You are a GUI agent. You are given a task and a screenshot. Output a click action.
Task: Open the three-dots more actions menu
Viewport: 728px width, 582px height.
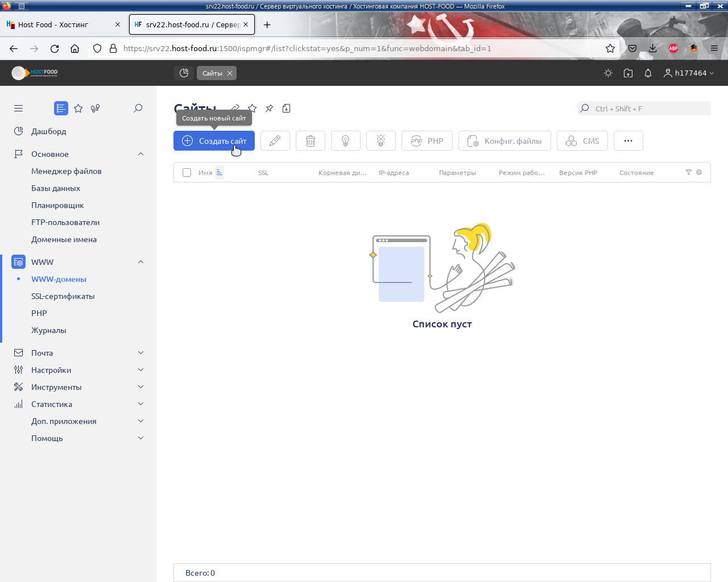(628, 141)
